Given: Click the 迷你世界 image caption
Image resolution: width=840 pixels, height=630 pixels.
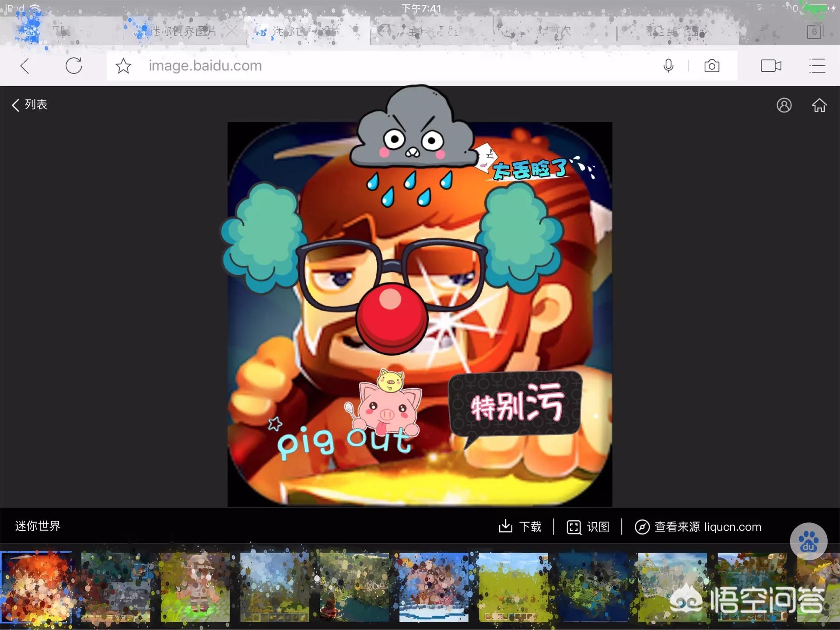Looking at the screenshot, I should pos(38,526).
